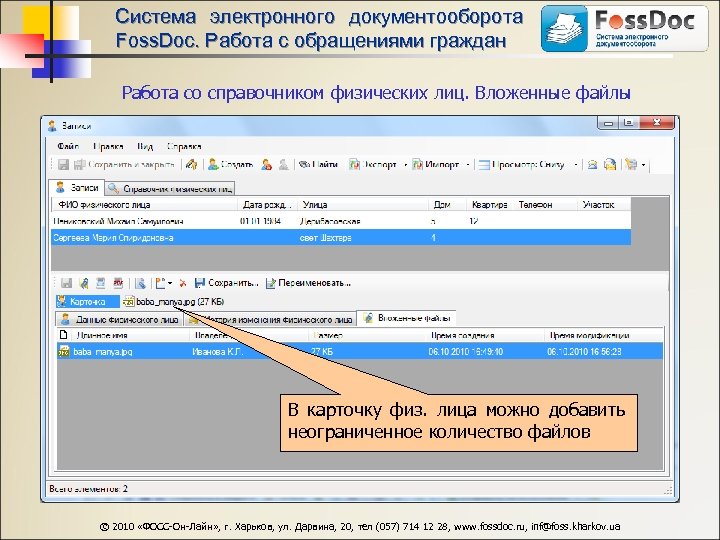
Task: Click the owner cell 'Иванова К.Г.'
Action: pyautogui.click(x=217, y=352)
